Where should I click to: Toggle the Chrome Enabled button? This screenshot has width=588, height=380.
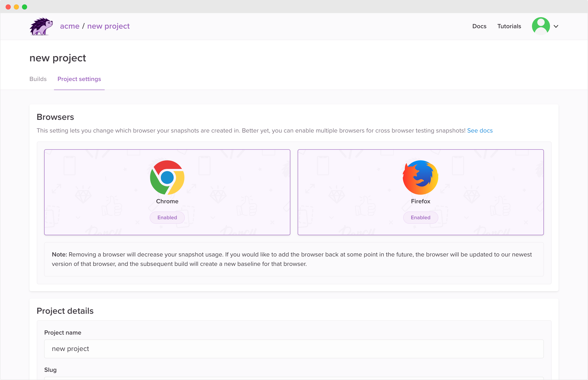[167, 217]
